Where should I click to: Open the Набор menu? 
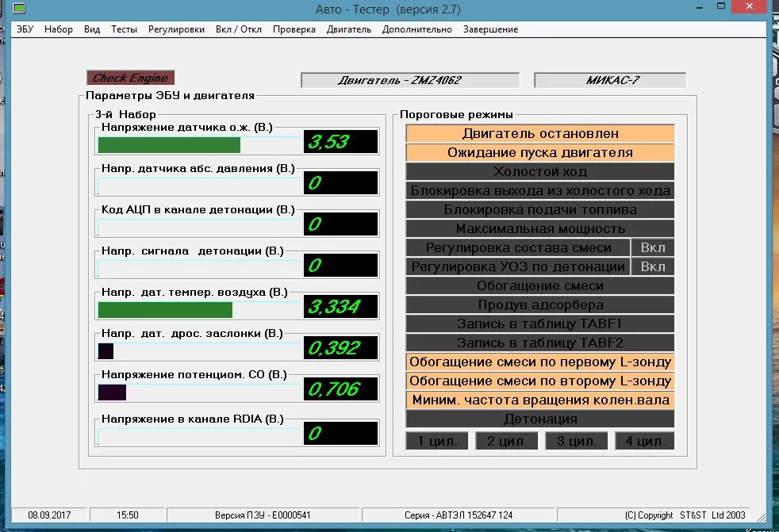(x=59, y=29)
